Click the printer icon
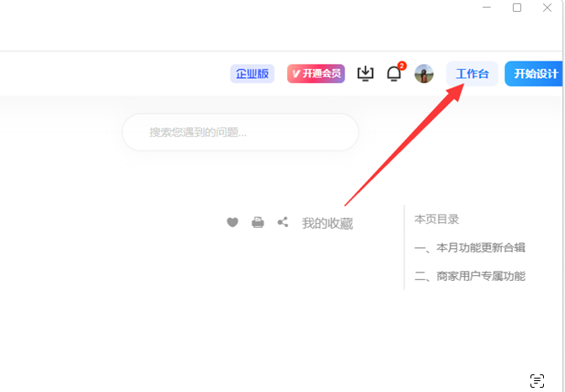This screenshot has height=392, width=565. point(258,222)
